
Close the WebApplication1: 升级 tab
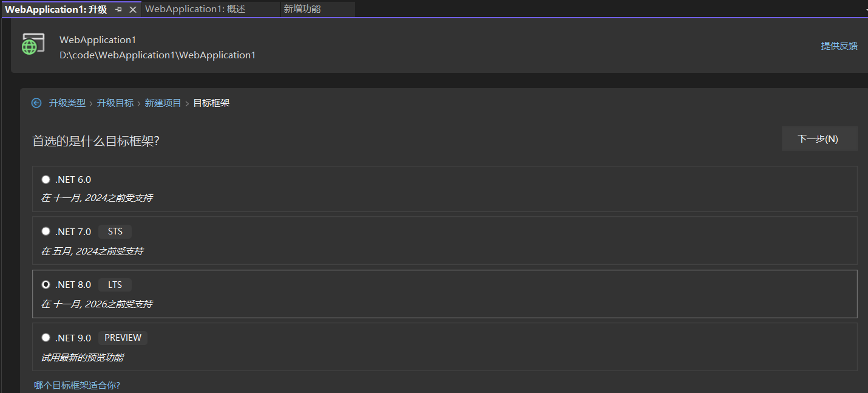click(133, 9)
